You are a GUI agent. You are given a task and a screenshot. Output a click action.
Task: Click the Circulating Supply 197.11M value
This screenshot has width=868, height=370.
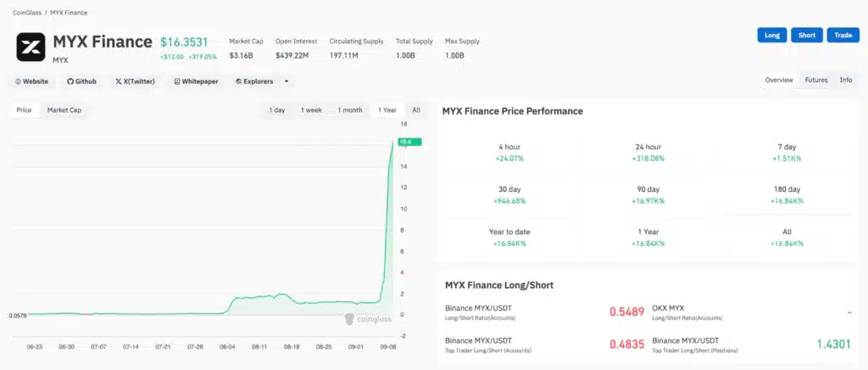343,56
